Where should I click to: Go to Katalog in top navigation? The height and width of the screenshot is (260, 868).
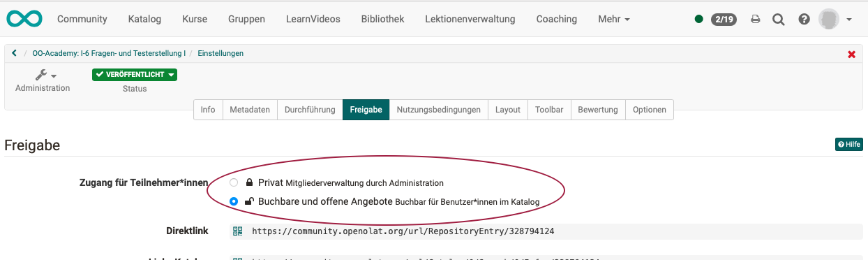(144, 19)
